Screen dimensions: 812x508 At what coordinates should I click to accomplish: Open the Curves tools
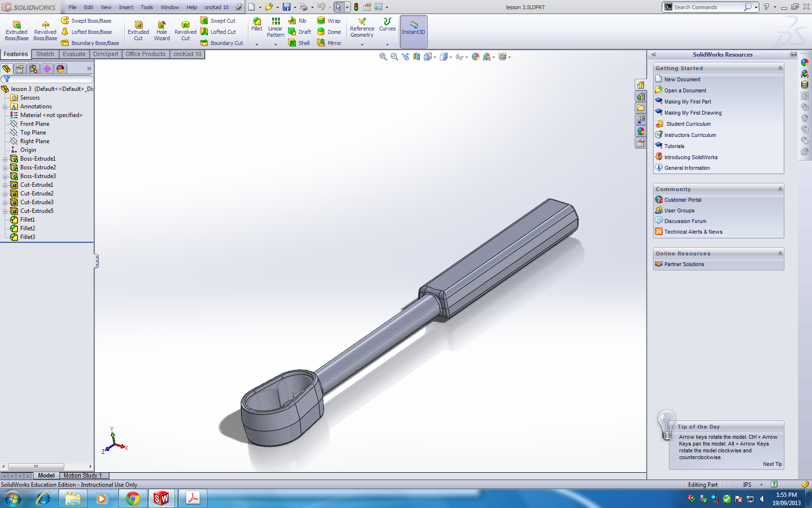[x=387, y=24]
